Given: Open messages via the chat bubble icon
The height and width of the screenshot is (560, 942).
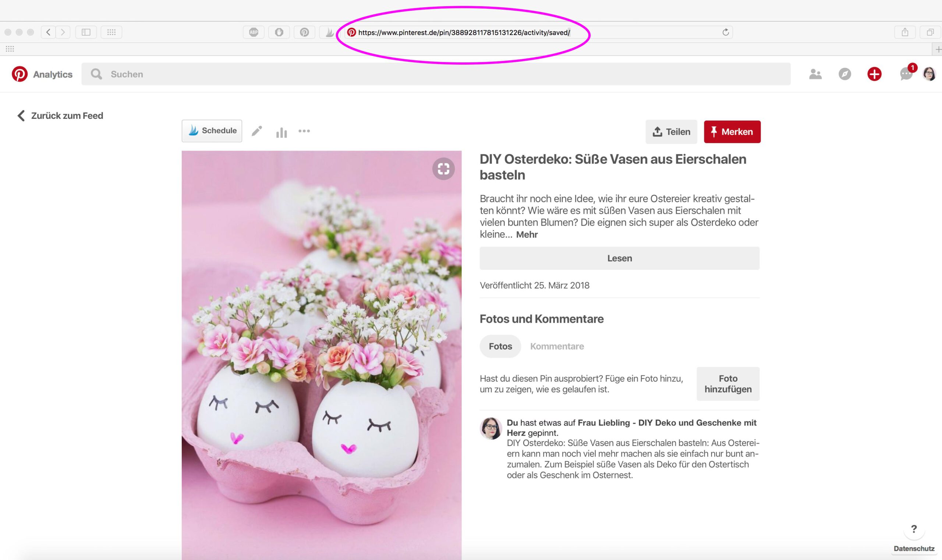Looking at the screenshot, I should pyautogui.click(x=905, y=74).
